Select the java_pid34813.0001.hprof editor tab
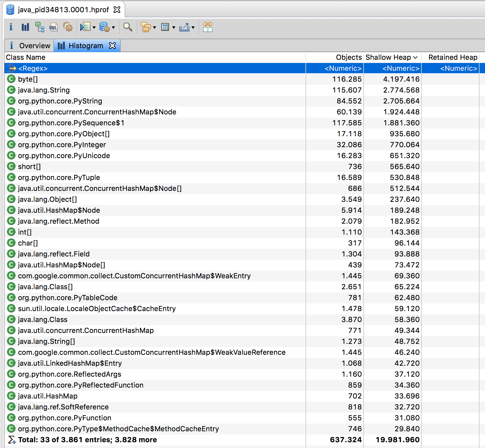This screenshot has height=448, width=485. 63,10
